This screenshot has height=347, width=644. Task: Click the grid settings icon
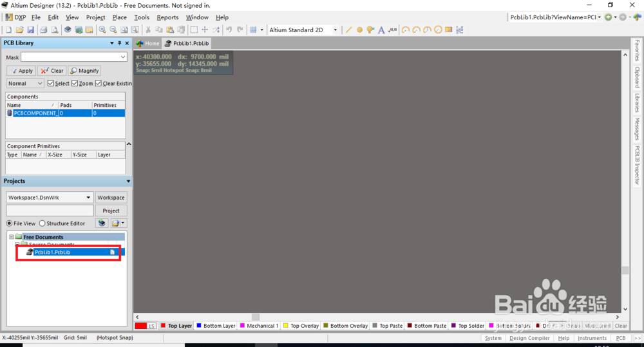253,30
